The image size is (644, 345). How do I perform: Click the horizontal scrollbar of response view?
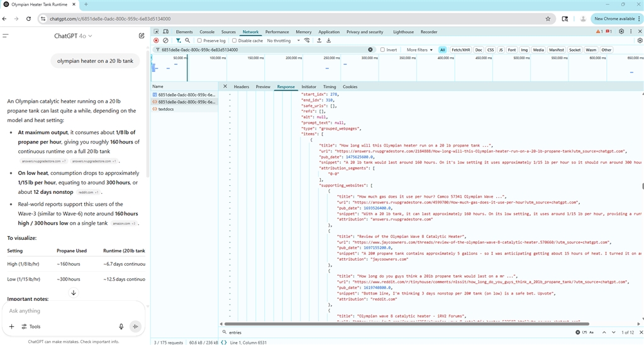407,324
